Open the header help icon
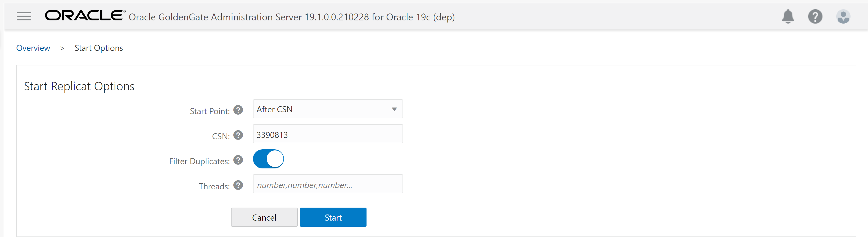 pyautogui.click(x=815, y=16)
